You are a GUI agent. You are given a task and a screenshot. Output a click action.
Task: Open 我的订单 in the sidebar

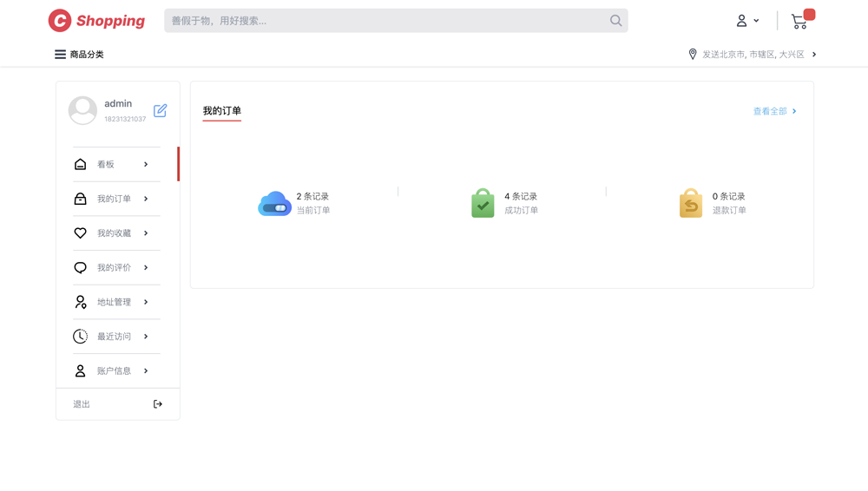(114, 199)
